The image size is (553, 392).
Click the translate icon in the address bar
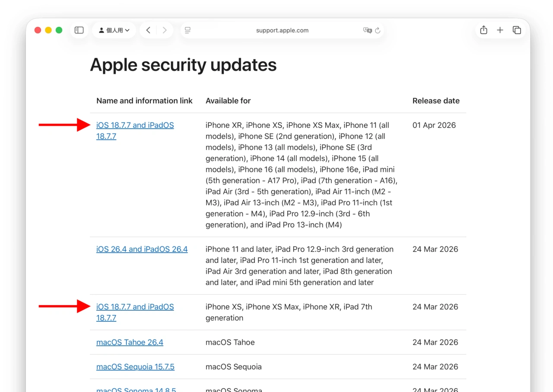click(x=368, y=30)
